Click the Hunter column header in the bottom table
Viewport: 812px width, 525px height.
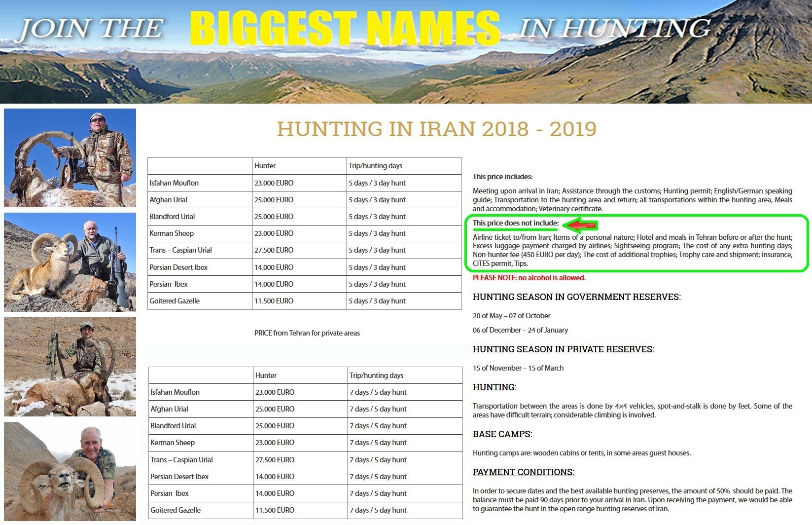[x=266, y=375]
